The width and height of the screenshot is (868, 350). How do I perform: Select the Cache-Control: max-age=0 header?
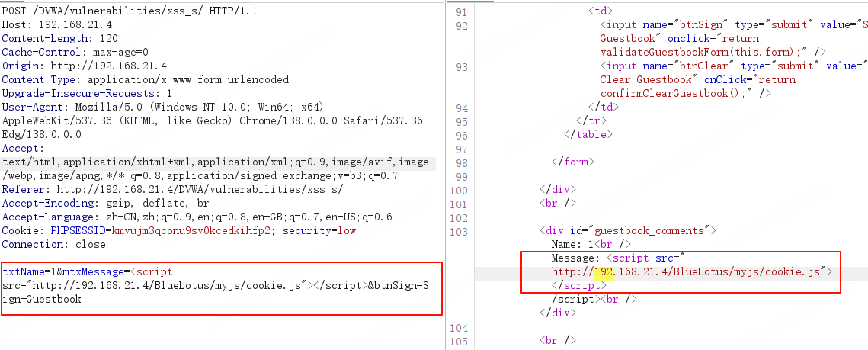tap(75, 52)
